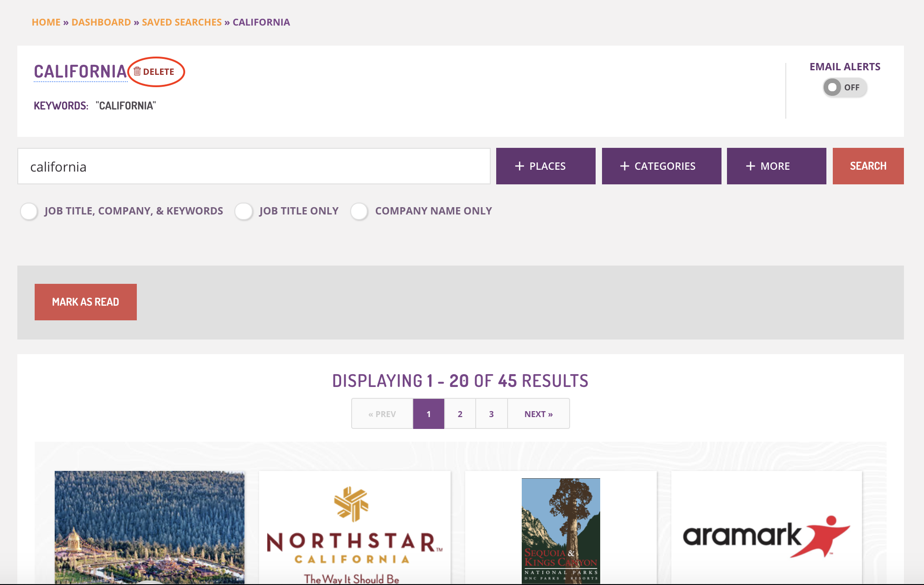Viewport: 924px width, 585px height.
Task: Open the Dashboard breadcrumb link
Action: pos(101,22)
